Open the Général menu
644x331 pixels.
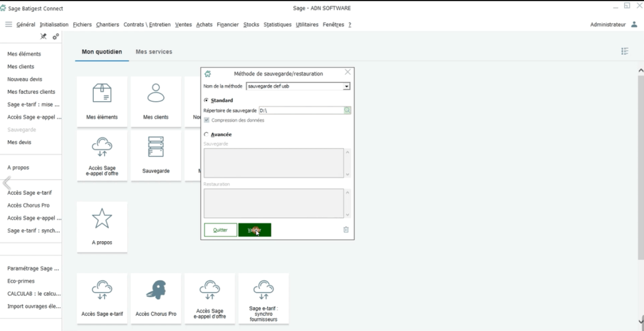pos(26,24)
